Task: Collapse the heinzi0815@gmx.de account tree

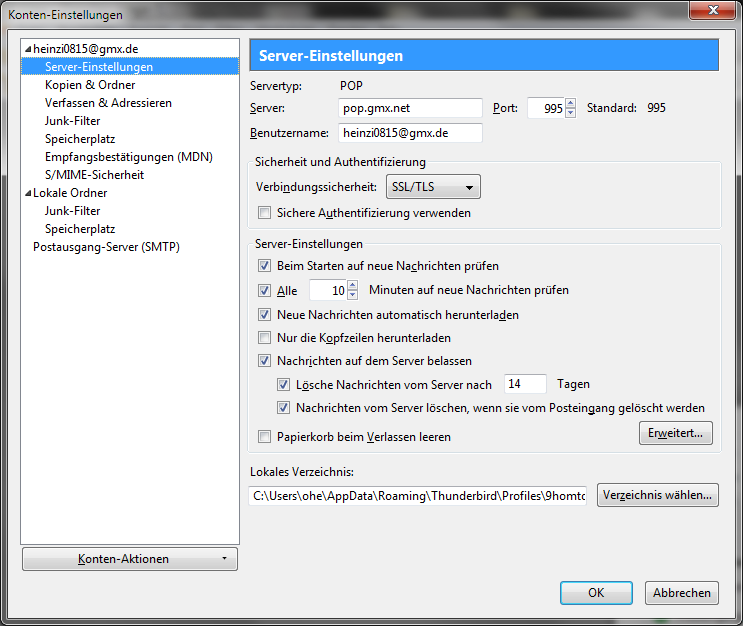Action: 28,49
